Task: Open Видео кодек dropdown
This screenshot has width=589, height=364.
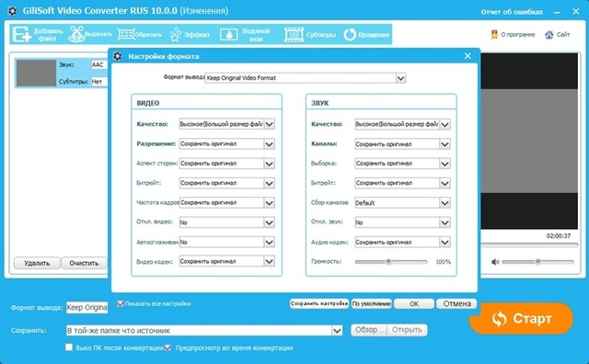Action: point(270,261)
